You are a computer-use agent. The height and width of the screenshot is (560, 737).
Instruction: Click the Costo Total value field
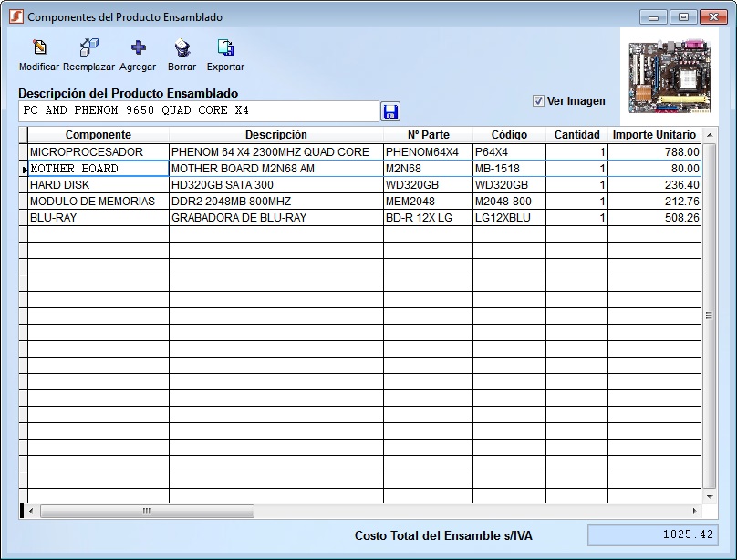point(652,536)
